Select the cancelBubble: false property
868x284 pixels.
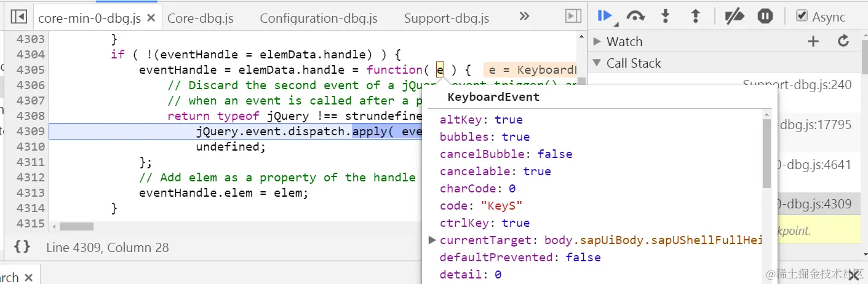click(x=506, y=154)
